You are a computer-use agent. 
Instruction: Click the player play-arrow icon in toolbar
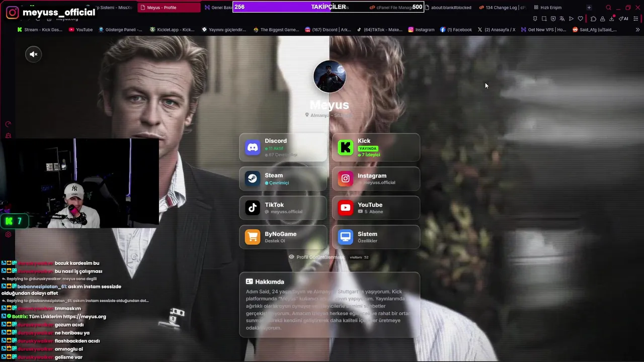[571, 19]
